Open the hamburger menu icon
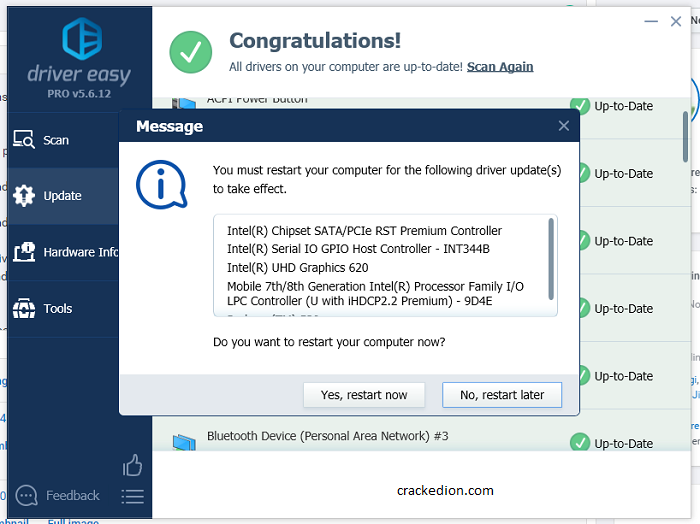Image resolution: width=700 pixels, height=524 pixels. (132, 496)
